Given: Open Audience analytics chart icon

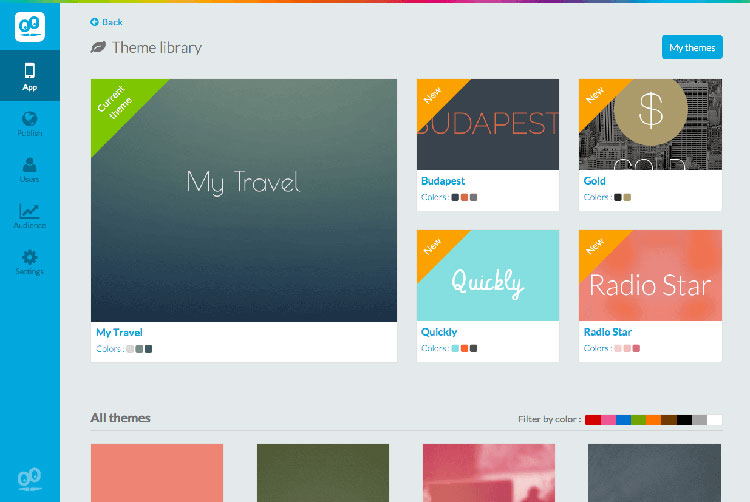Looking at the screenshot, I should (x=30, y=214).
